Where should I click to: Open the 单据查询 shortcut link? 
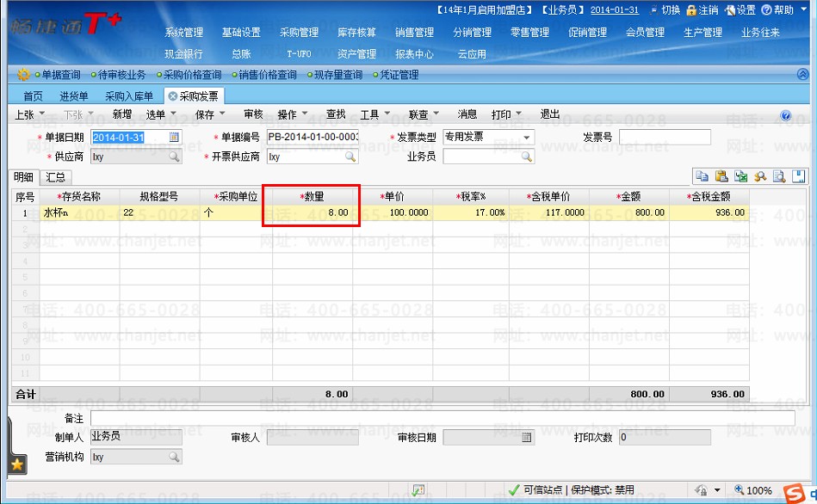[60, 75]
